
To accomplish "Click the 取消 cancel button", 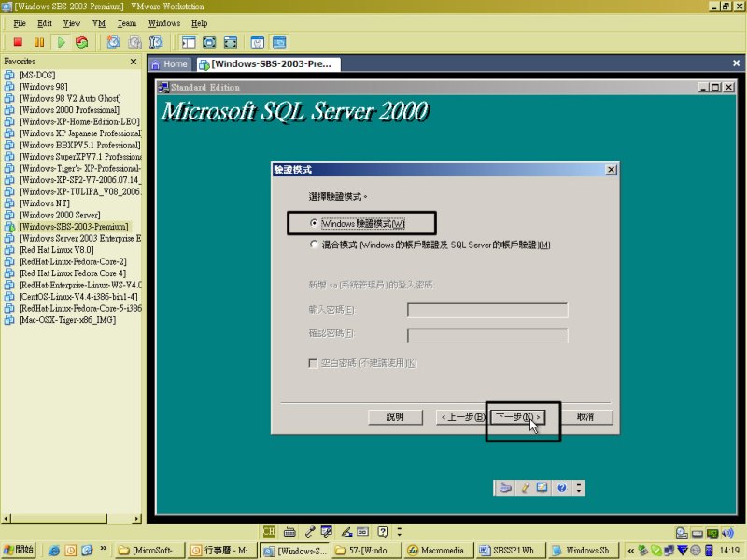I will click(x=585, y=417).
